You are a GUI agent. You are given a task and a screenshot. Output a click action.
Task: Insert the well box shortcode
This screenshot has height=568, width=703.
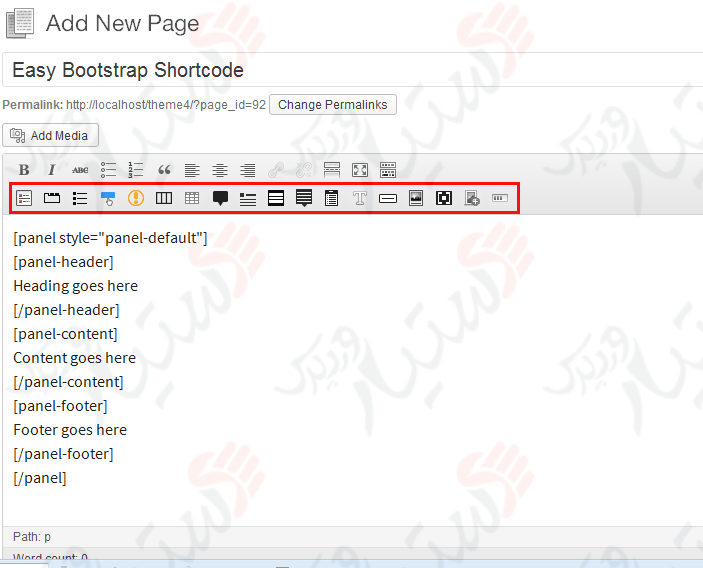pos(388,198)
